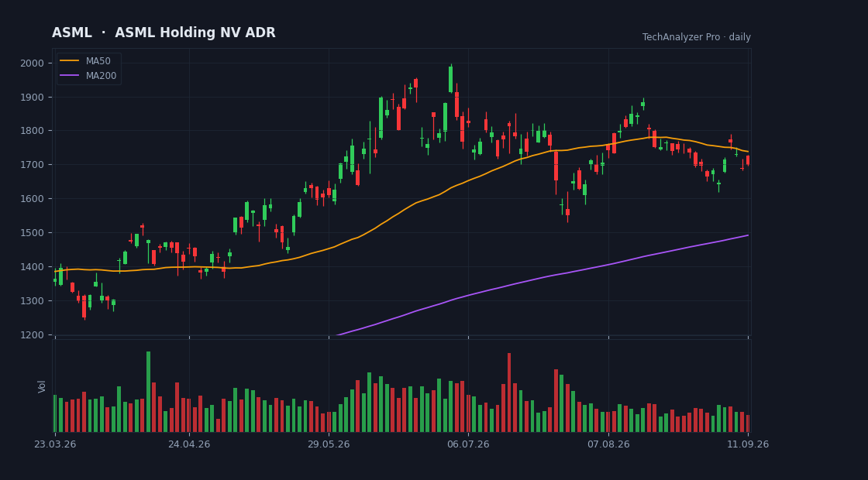Click the orange MA50 legend line swatch
Viewport: 868px width, 480px height.
point(69,61)
